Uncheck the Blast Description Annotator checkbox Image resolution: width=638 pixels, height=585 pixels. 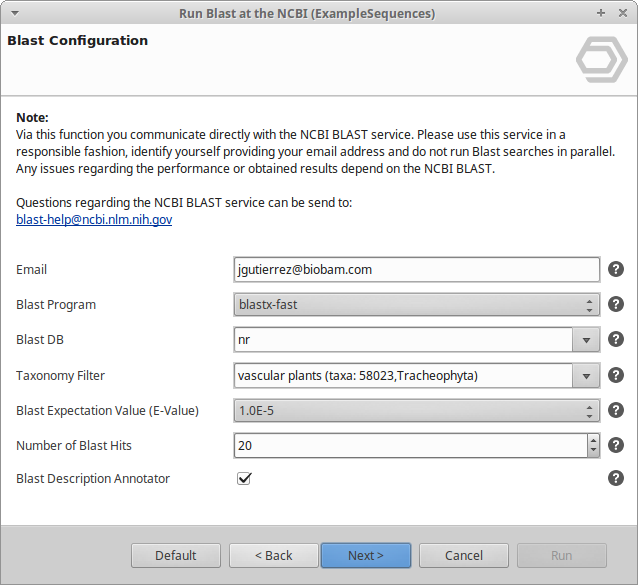244,478
